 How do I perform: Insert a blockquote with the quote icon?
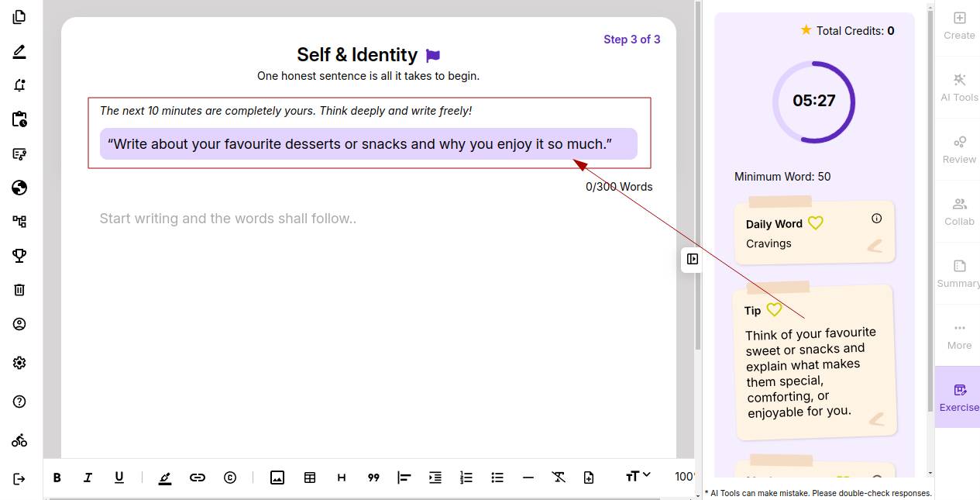click(x=373, y=478)
